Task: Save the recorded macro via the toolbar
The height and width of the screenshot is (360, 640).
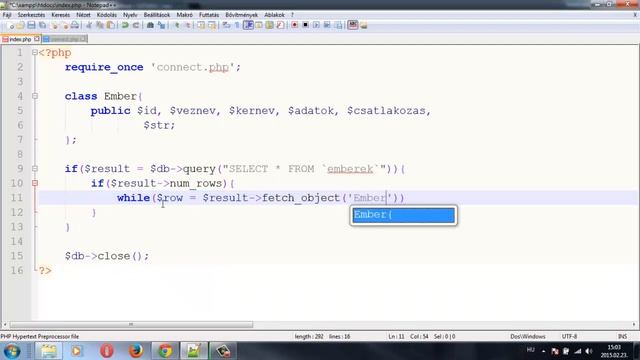Action: pos(338,25)
